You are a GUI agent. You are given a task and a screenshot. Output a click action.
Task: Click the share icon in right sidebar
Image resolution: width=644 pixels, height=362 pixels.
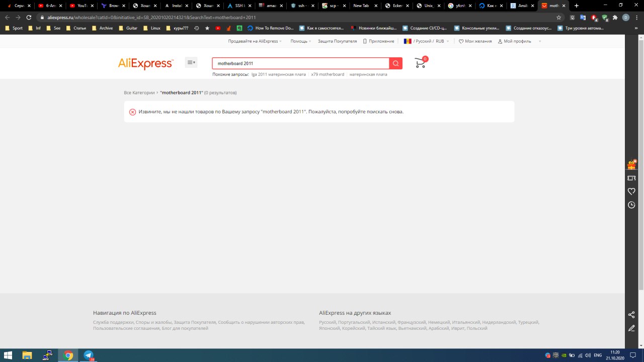point(631,315)
